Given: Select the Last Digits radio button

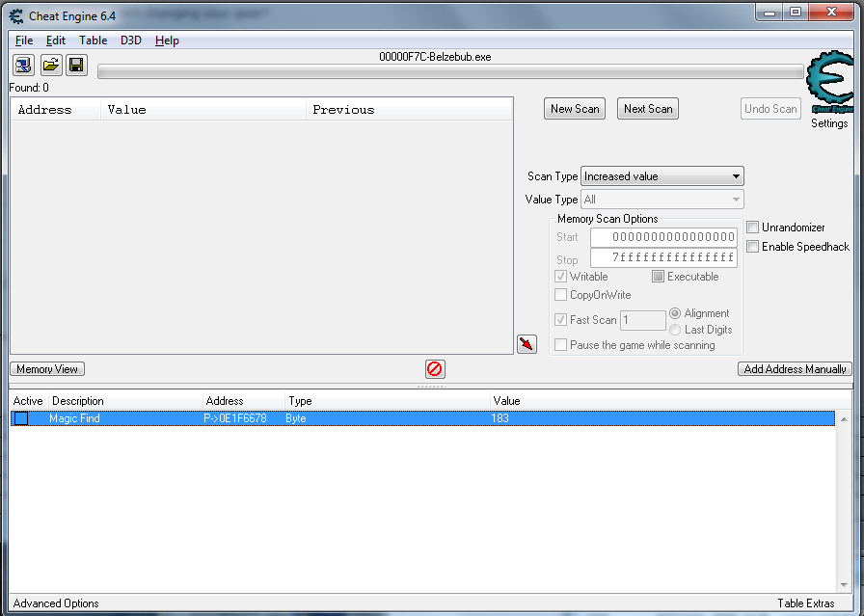Looking at the screenshot, I should (675, 330).
